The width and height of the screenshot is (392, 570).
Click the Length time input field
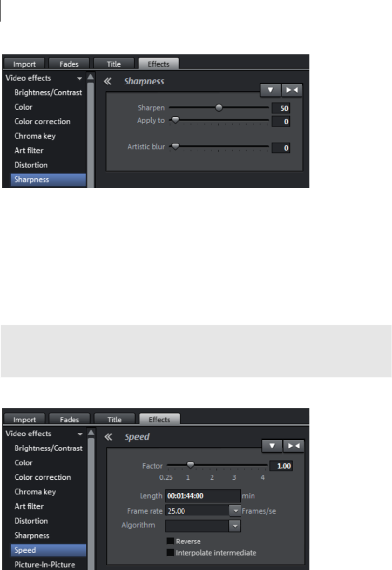(202, 496)
